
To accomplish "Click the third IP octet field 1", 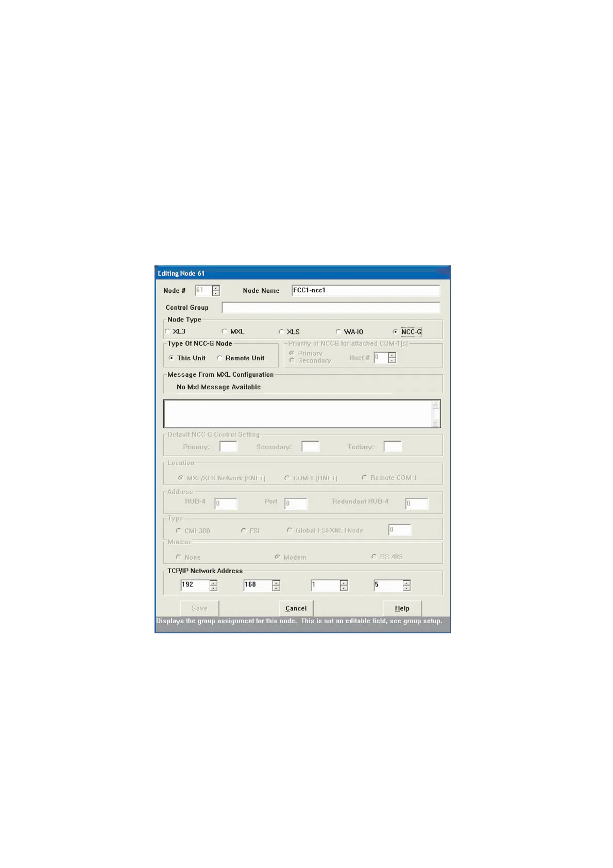I will [325, 585].
